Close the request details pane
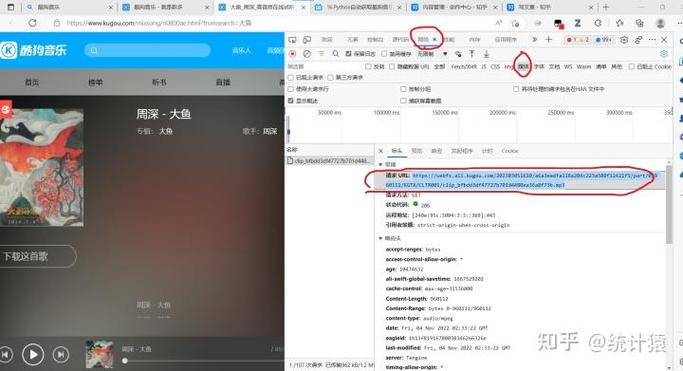The image size is (683, 371). tap(381, 151)
